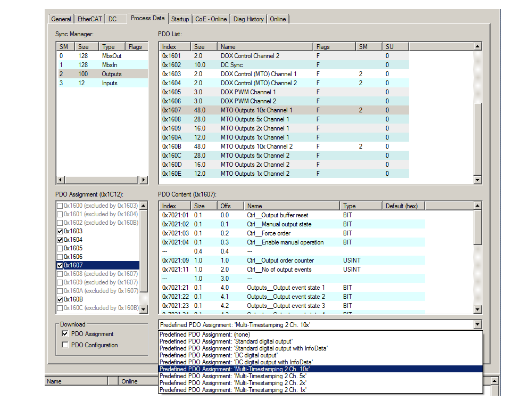532x400 pixels.
Task: Select Sync Manager row 2 Outputs
Action: (103, 74)
